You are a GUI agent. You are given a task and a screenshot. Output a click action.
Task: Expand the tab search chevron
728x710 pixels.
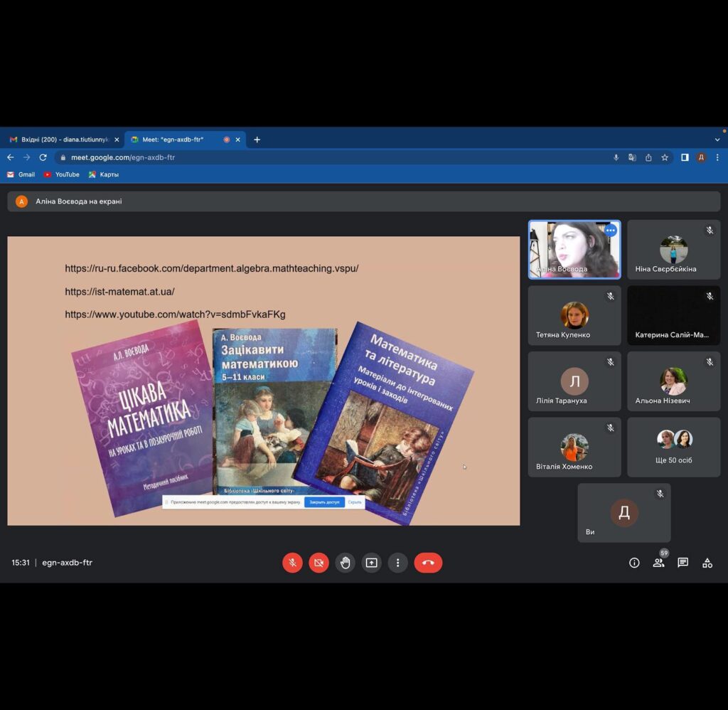[717, 139]
